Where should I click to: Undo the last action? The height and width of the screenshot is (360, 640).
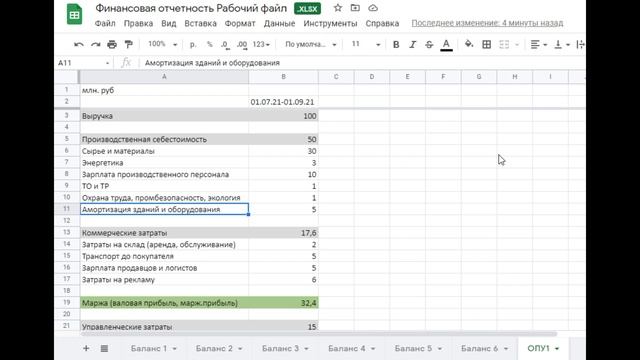point(79,44)
